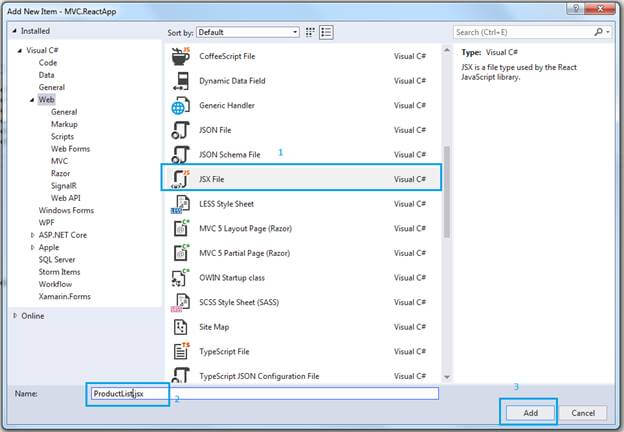This screenshot has width=624, height=432.
Task: Select the Xamarin.Forms category
Action: click(x=64, y=297)
